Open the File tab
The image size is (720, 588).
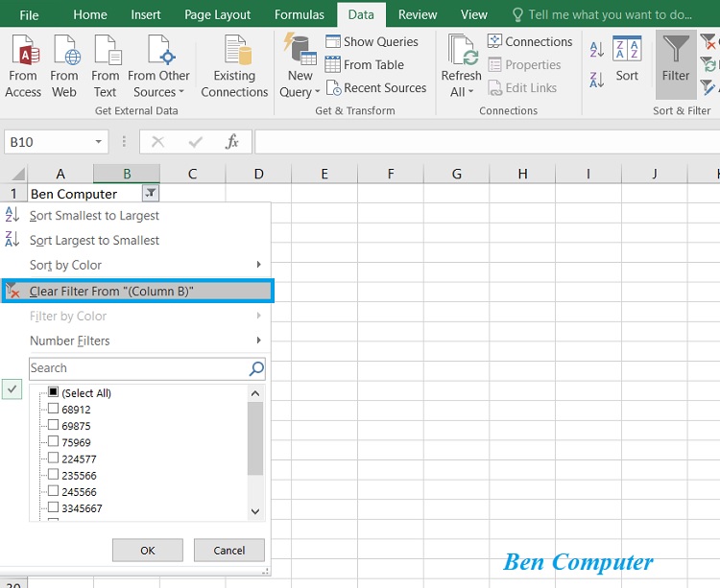[x=29, y=15]
